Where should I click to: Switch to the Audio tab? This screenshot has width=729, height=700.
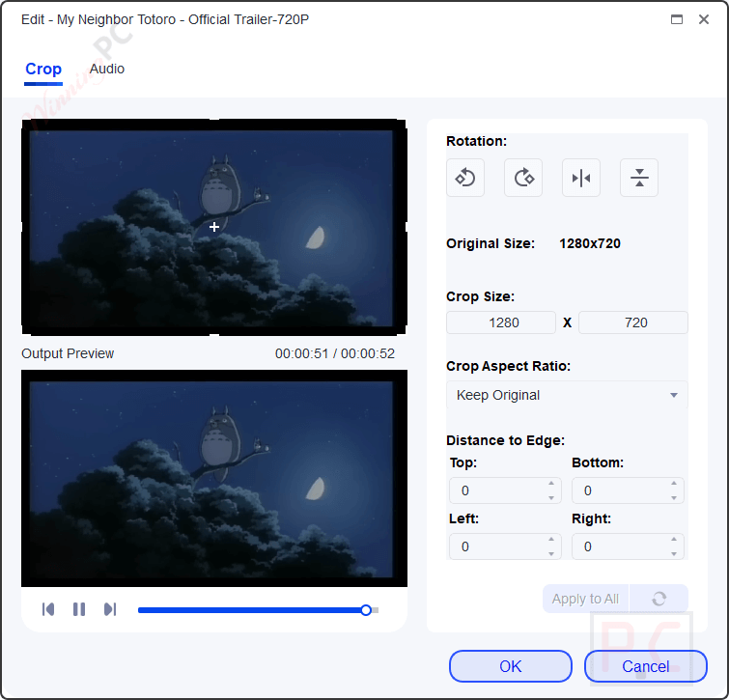click(107, 69)
